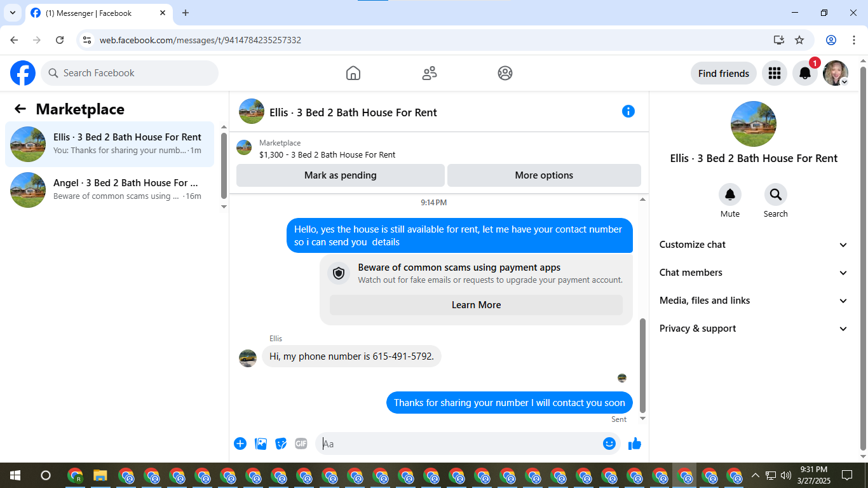Click the 'Thanks for sharing your number' message

click(509, 402)
